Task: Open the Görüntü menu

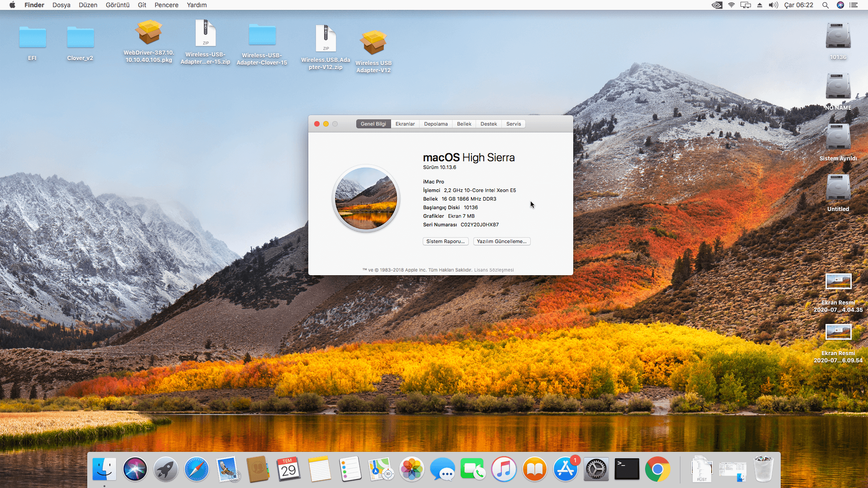Action: pyautogui.click(x=118, y=5)
